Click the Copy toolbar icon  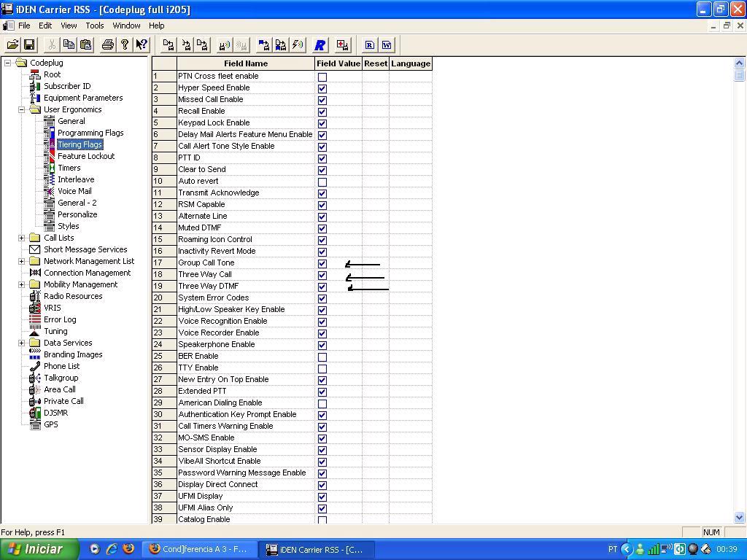click(69, 44)
